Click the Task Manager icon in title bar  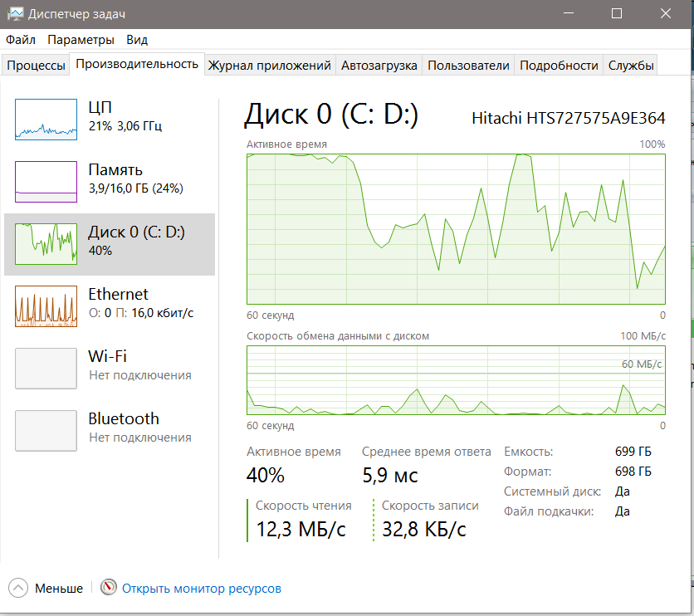pos(15,13)
